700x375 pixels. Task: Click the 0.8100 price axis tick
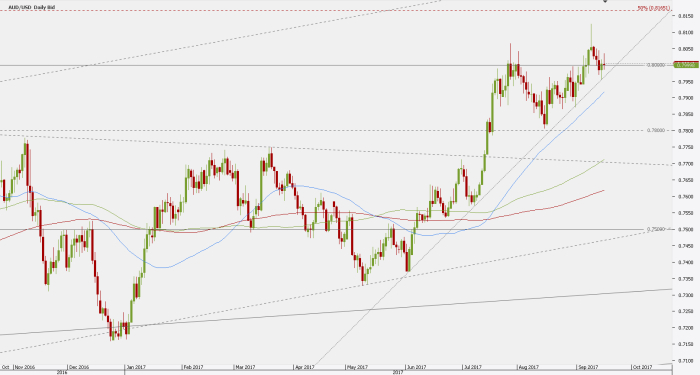685,33
